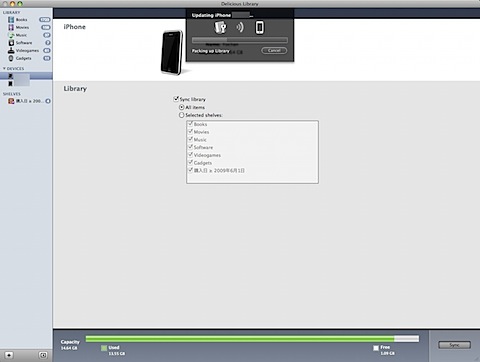The image size is (480, 362).
Task: Click the wireless waves icon in dialog
Action: click(x=240, y=27)
